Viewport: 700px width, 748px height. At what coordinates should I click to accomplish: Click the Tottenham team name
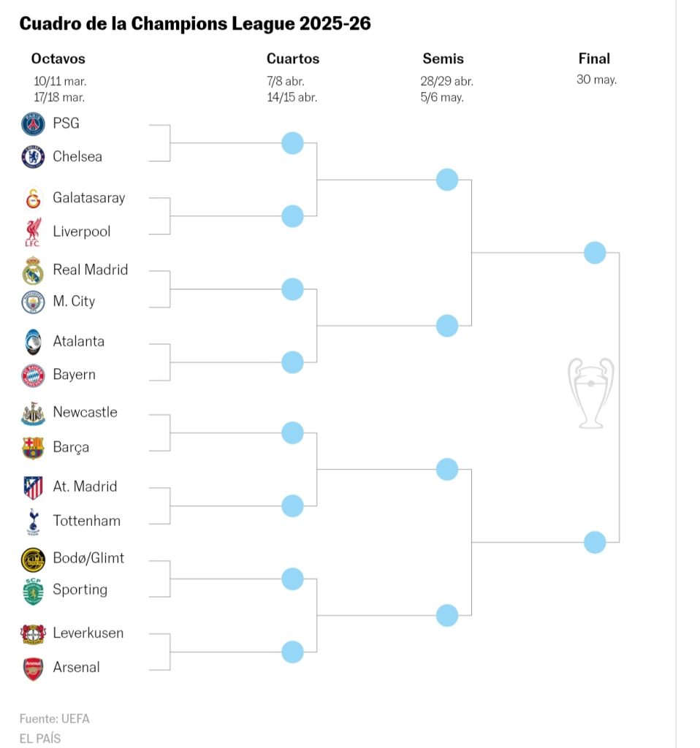click(x=86, y=521)
